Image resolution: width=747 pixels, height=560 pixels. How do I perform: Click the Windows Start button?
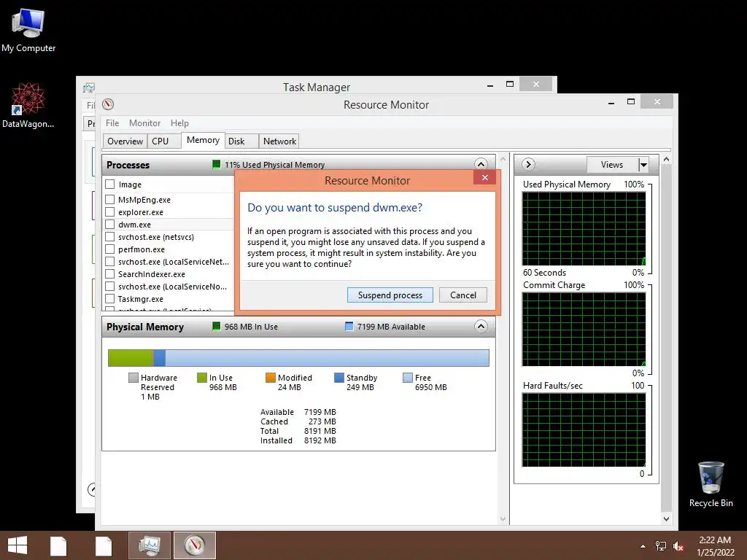(18, 545)
